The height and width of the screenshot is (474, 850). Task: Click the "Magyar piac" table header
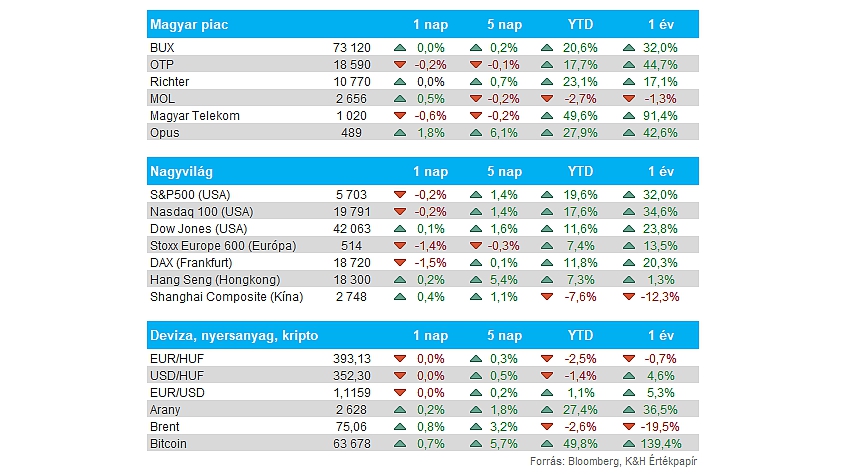(188, 24)
